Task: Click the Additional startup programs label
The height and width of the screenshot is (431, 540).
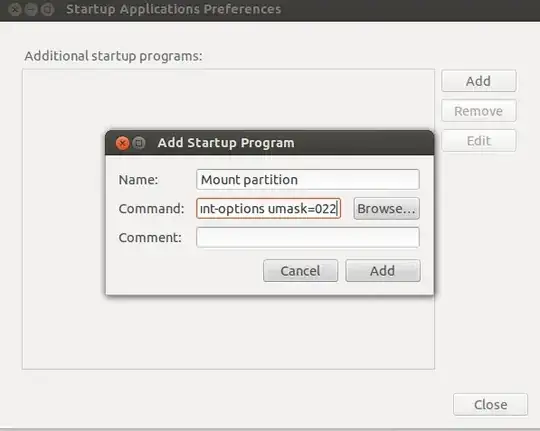Action: click(113, 56)
